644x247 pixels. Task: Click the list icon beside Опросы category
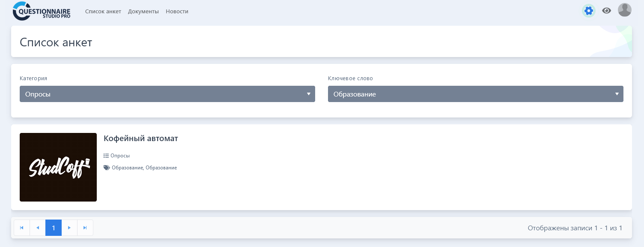[106, 156]
